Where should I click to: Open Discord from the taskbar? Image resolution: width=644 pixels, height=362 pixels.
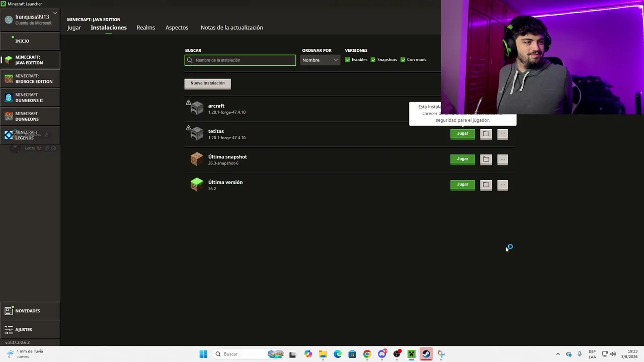[x=382, y=354]
